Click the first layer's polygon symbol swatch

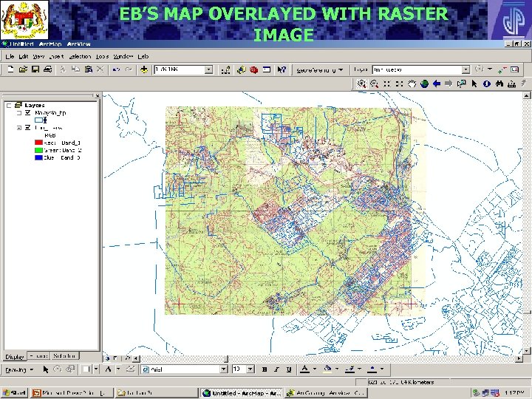pos(38,120)
